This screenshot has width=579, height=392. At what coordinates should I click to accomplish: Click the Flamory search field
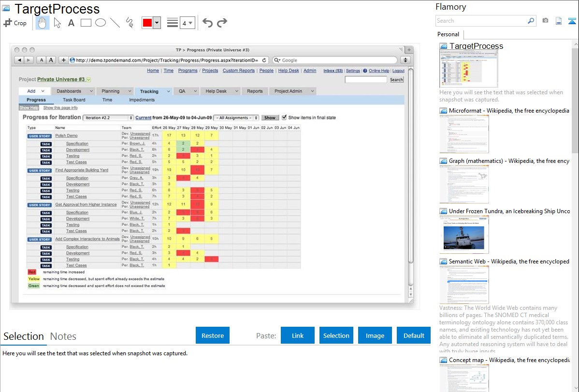[x=481, y=21]
